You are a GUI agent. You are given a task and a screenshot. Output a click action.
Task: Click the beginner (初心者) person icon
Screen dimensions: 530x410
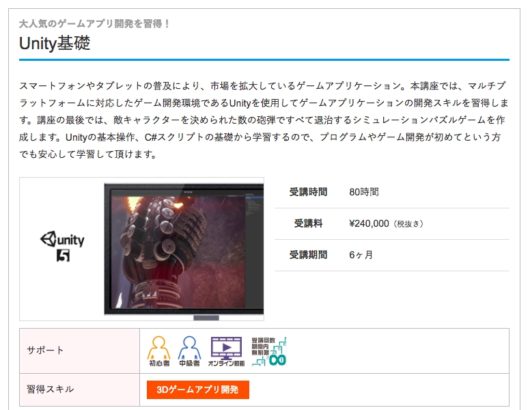159,351
